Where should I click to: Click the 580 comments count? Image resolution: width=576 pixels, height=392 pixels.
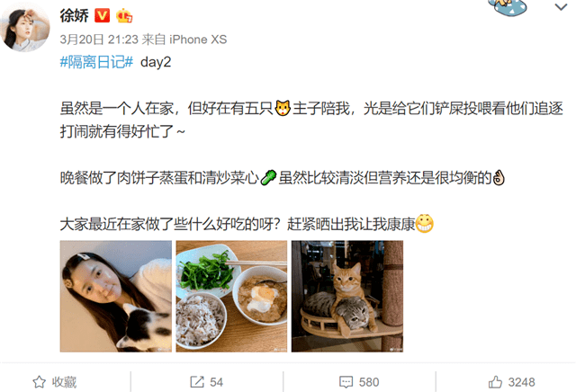click(x=369, y=382)
